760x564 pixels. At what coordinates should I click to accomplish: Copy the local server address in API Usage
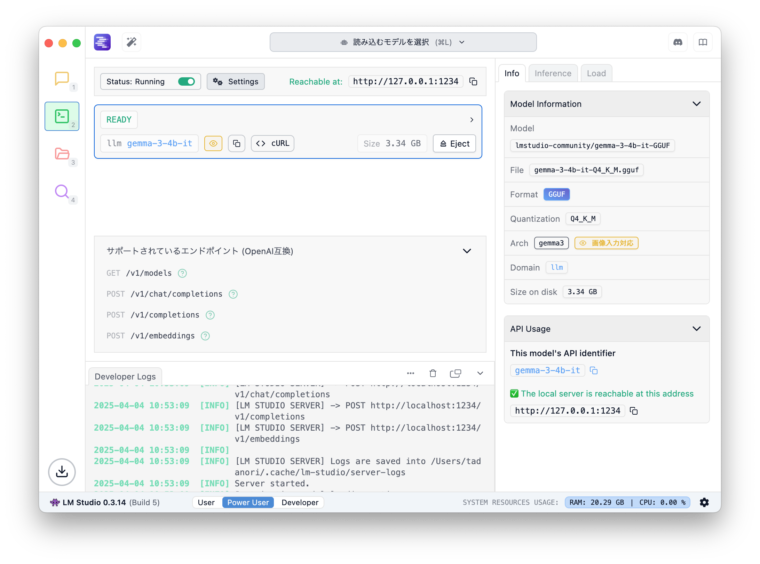pyautogui.click(x=633, y=411)
